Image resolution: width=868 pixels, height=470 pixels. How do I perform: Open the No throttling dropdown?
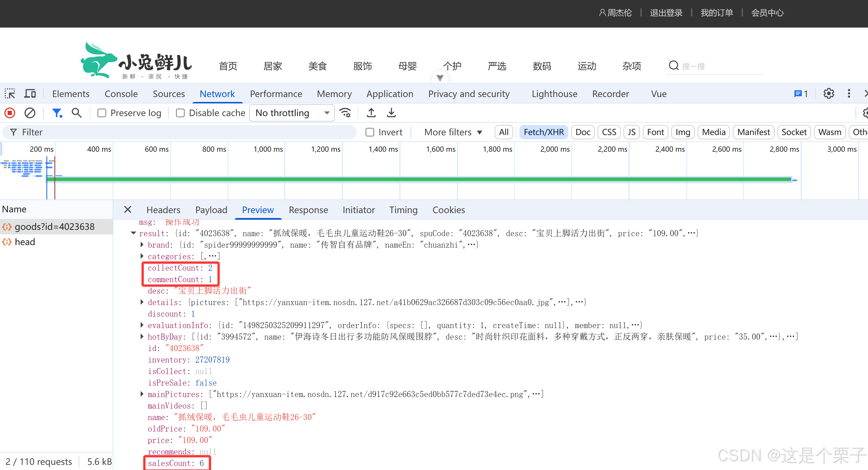click(291, 113)
